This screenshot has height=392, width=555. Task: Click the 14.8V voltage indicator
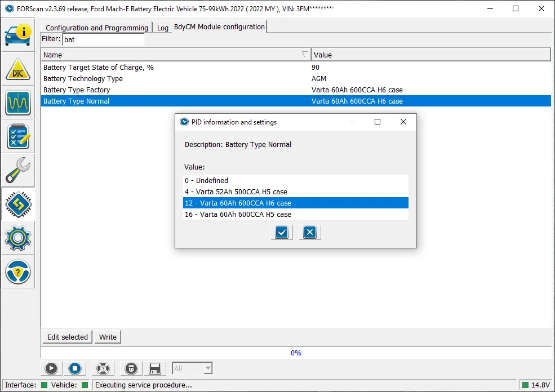(x=536, y=385)
